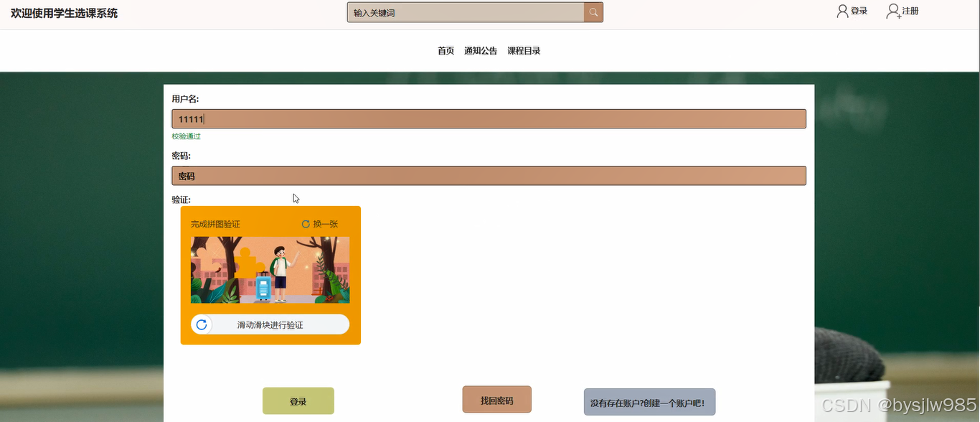Click the 密码 password input field
Screen dimensions: 980x422
coord(489,175)
